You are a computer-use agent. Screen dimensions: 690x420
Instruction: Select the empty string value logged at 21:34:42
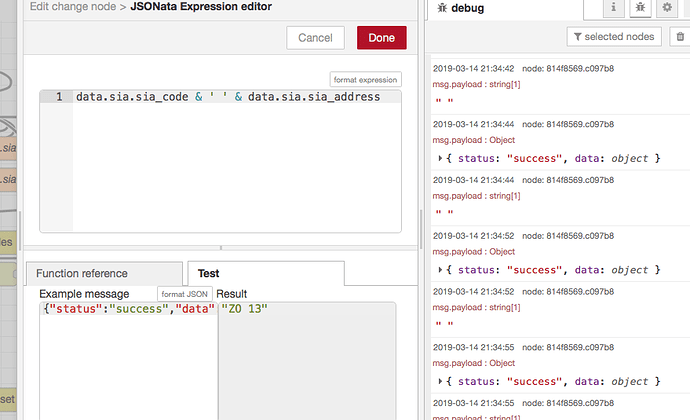pyautogui.click(x=444, y=101)
